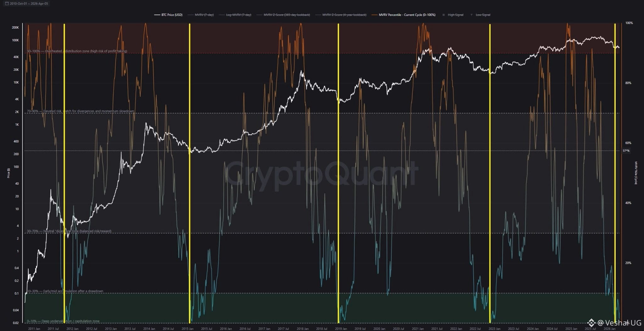The width and height of the screenshot is (644, 331).
Task: Click the '2011 Jan' time axis label
Action: [34, 329]
